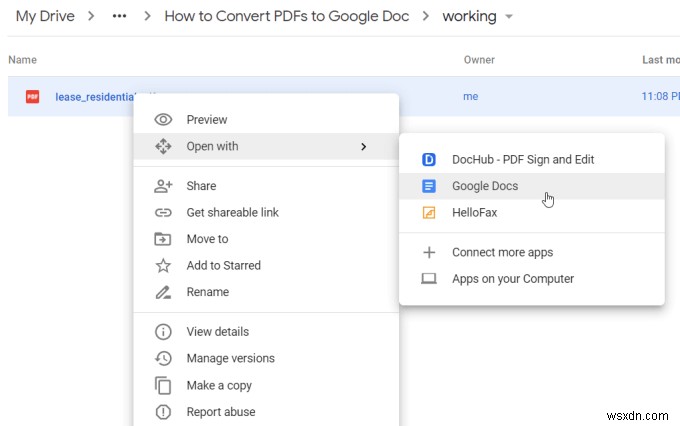The width and height of the screenshot is (680, 426).
Task: Sort by the Name column header
Action: click(23, 60)
